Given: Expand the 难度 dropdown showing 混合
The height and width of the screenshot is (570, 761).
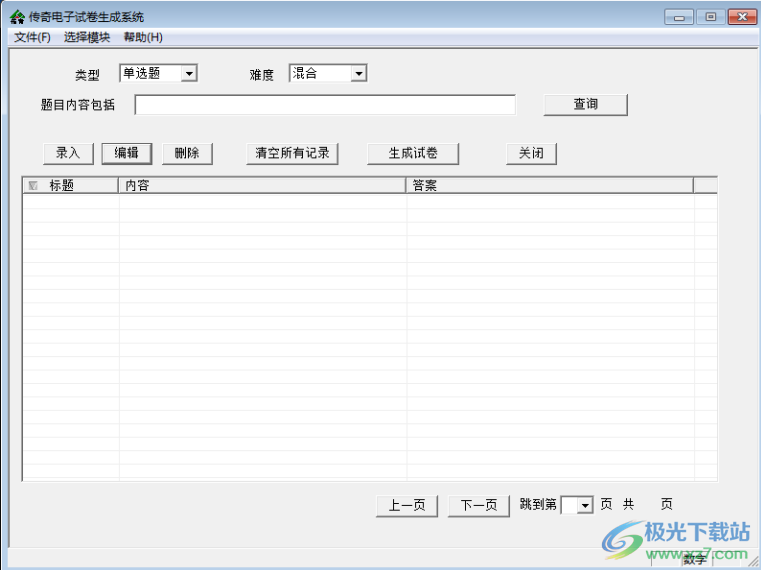Looking at the screenshot, I should point(358,73).
